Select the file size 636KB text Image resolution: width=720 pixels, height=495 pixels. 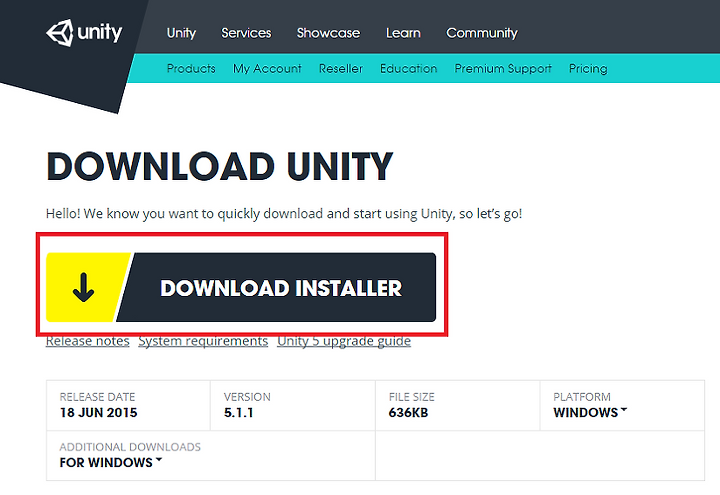pos(408,412)
